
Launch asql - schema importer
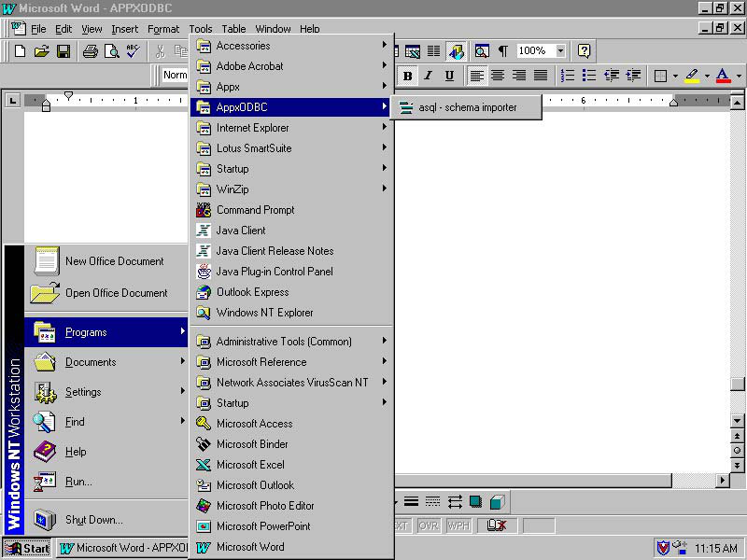point(466,107)
